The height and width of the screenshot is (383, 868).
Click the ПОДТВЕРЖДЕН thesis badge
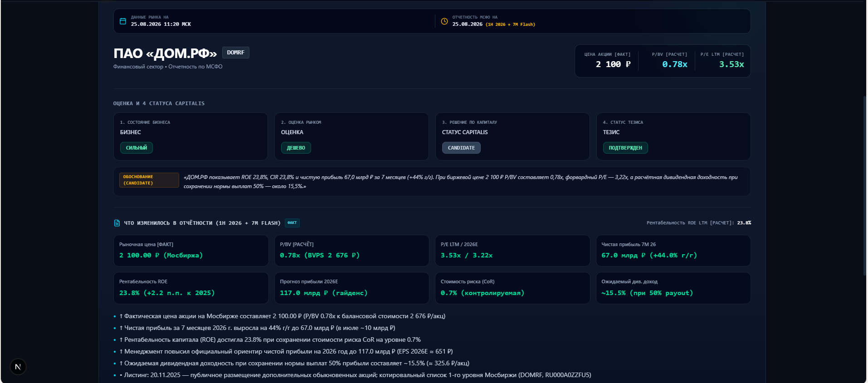point(625,148)
